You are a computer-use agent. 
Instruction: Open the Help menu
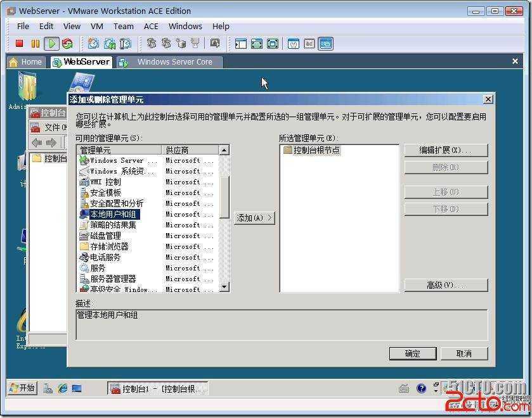coord(221,26)
